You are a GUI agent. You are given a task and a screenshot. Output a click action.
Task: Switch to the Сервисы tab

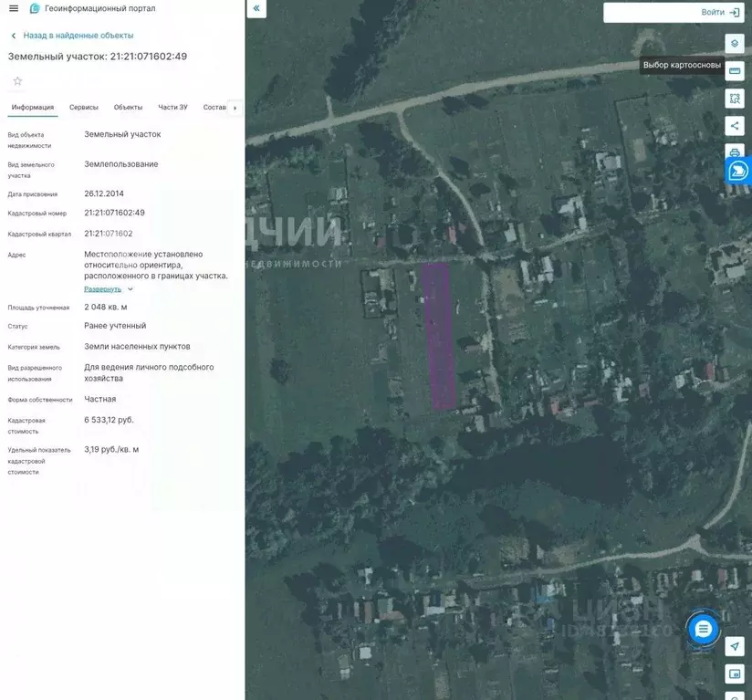point(84,108)
